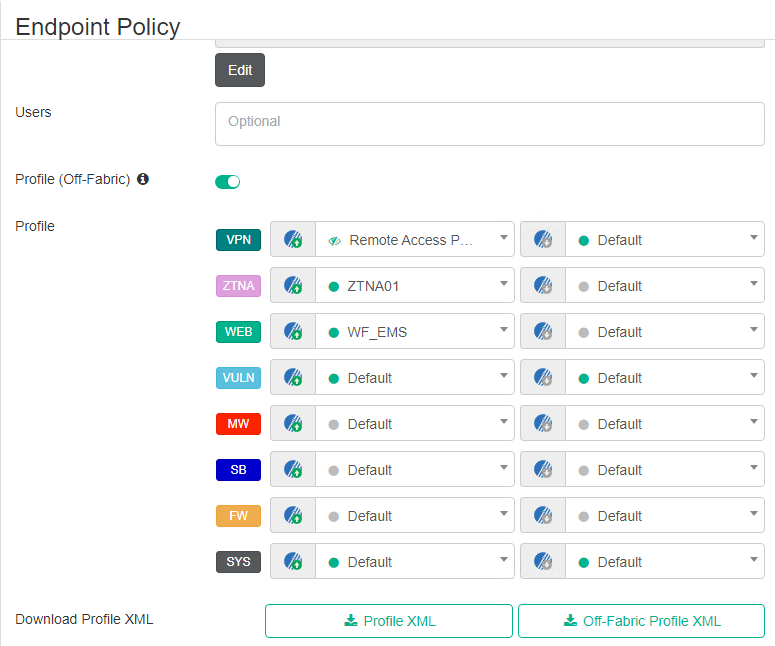Screen dimensions: 775x646
Task: Click the on-fabric icon in WEB row
Action: point(293,331)
